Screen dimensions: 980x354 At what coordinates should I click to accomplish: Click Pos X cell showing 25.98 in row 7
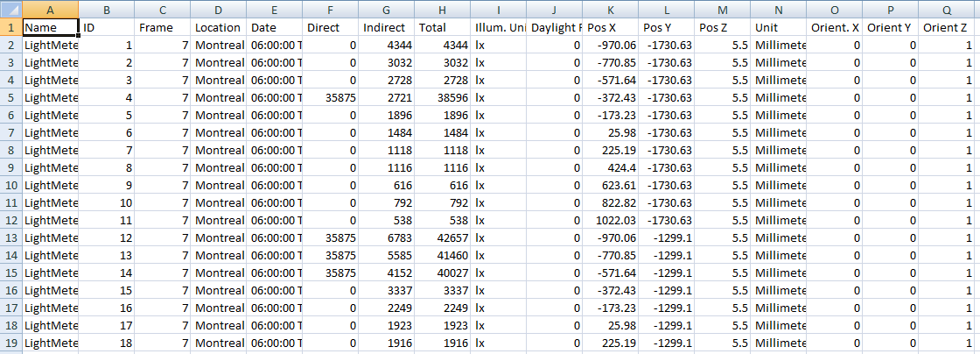click(x=610, y=132)
